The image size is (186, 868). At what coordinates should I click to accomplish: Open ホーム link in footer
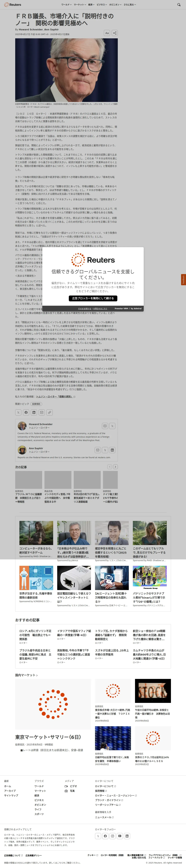[8, 786]
